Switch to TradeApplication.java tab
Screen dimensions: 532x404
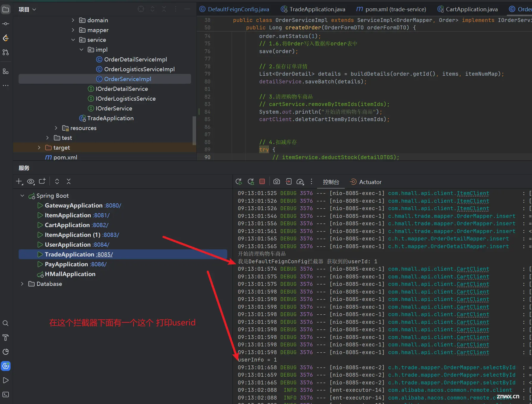313,9
